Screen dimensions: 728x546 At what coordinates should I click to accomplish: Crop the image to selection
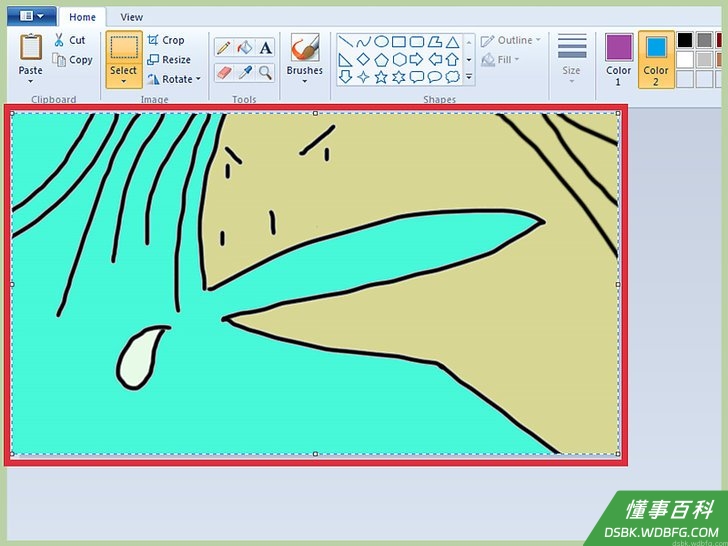(x=166, y=40)
